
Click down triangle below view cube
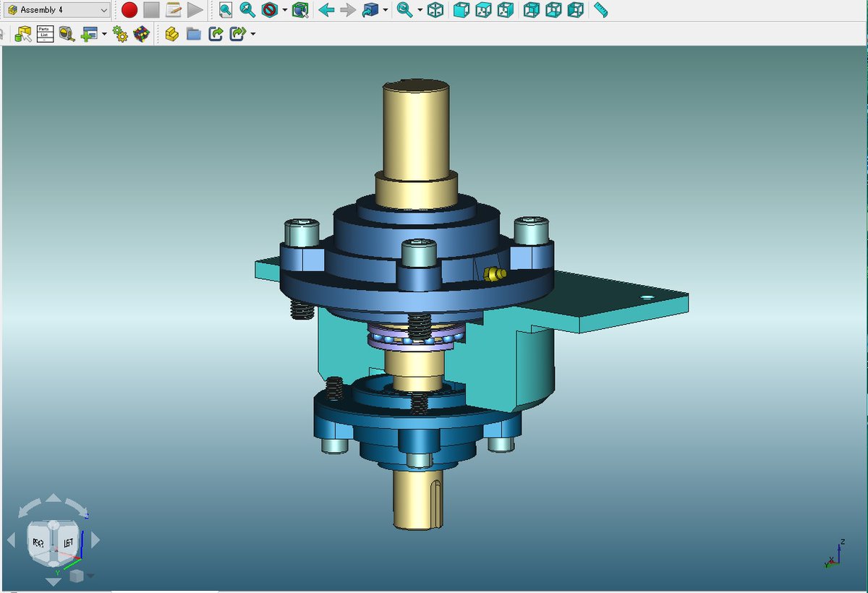click(x=54, y=581)
